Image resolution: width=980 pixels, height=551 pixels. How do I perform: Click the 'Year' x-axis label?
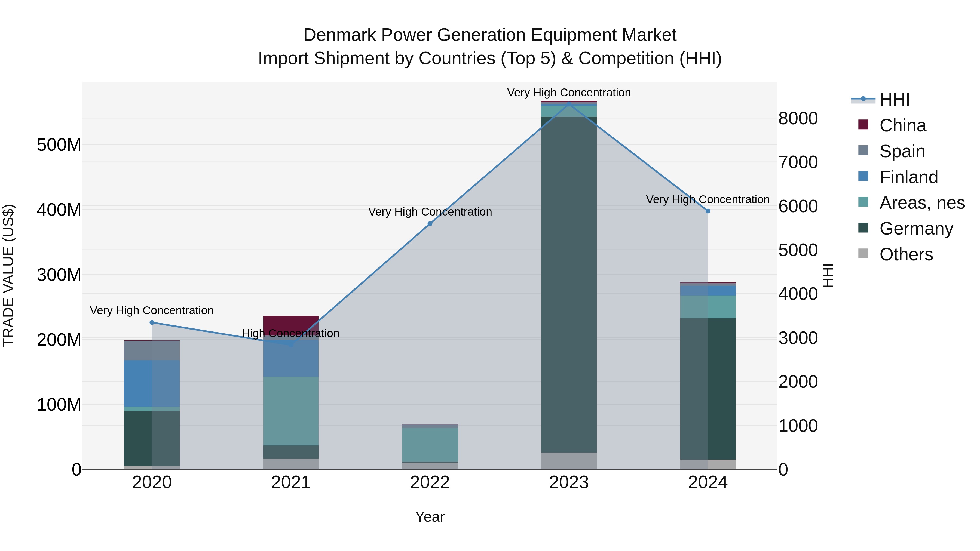430,517
